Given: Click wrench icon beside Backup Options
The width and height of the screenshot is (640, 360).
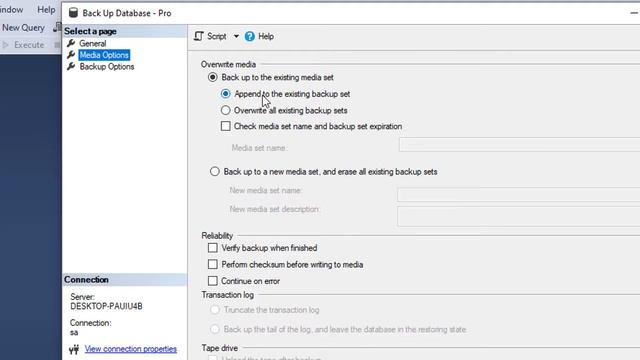Looking at the screenshot, I should point(71,66).
